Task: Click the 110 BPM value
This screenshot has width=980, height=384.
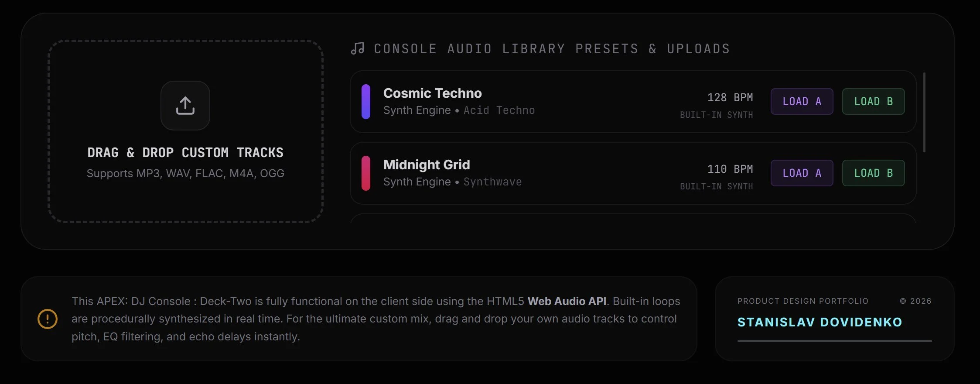Action: [730, 169]
